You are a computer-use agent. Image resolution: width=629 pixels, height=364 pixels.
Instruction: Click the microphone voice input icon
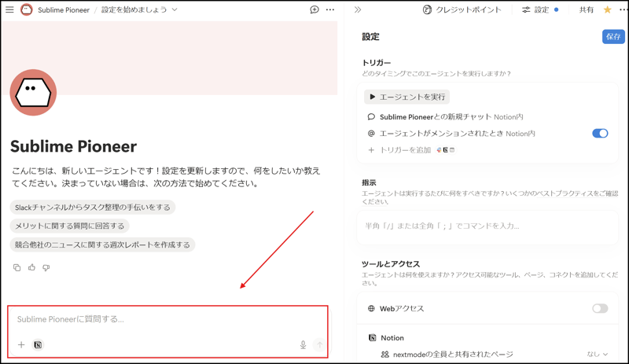303,344
